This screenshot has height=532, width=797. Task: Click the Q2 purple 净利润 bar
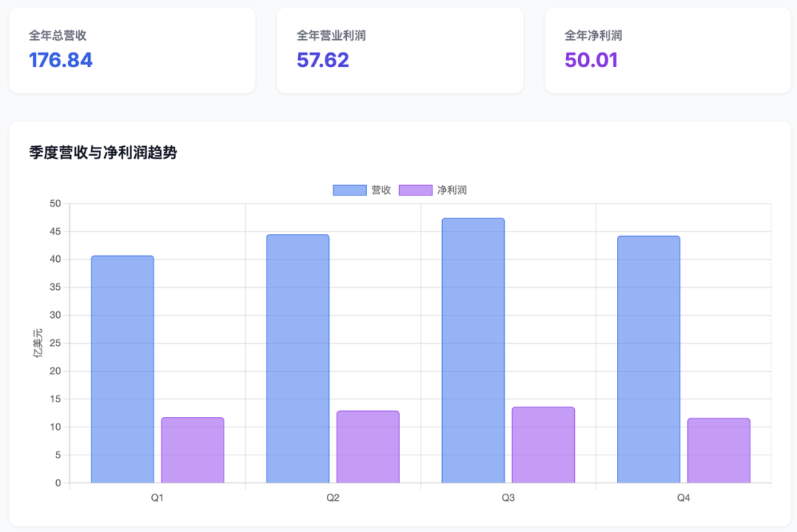368,447
